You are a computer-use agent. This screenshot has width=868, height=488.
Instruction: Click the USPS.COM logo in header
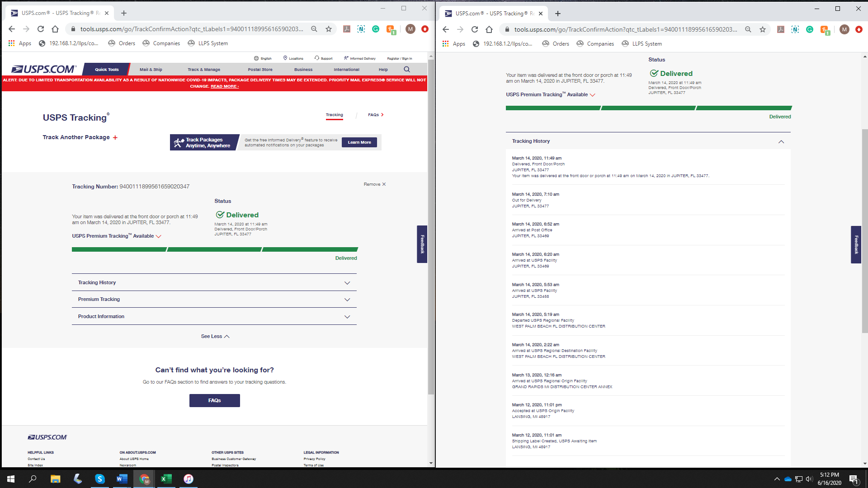pos(43,70)
